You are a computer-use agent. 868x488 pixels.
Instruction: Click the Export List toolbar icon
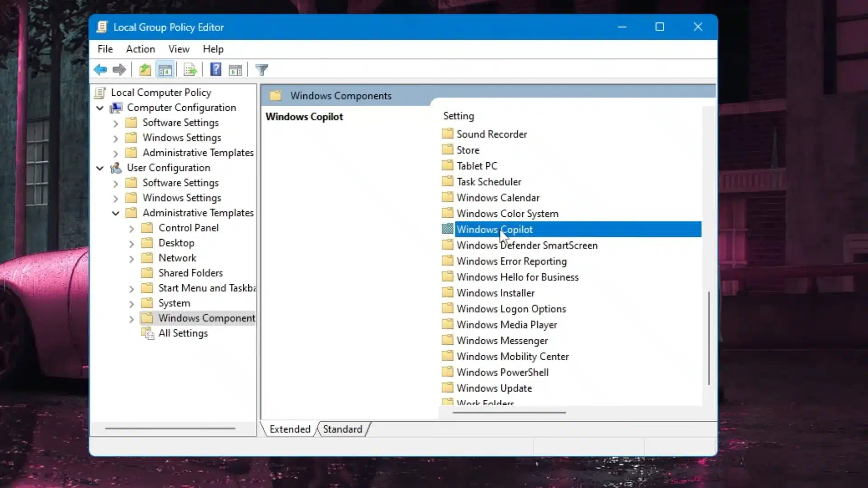190,70
